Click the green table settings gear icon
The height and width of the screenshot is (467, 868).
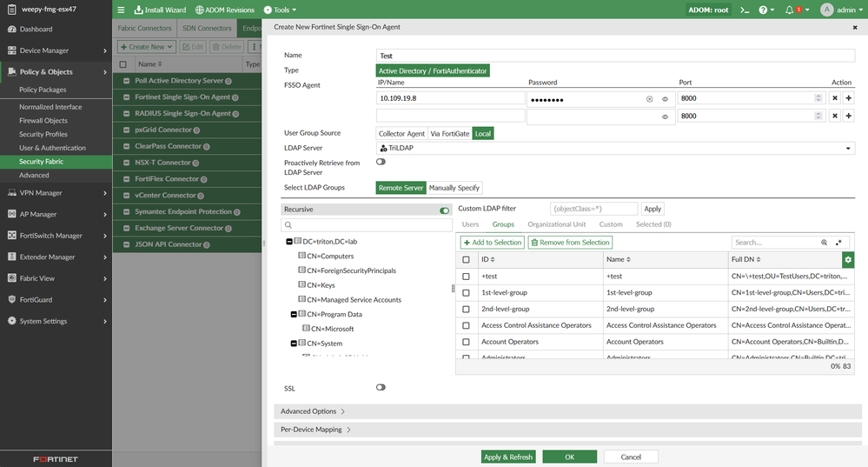[848, 259]
